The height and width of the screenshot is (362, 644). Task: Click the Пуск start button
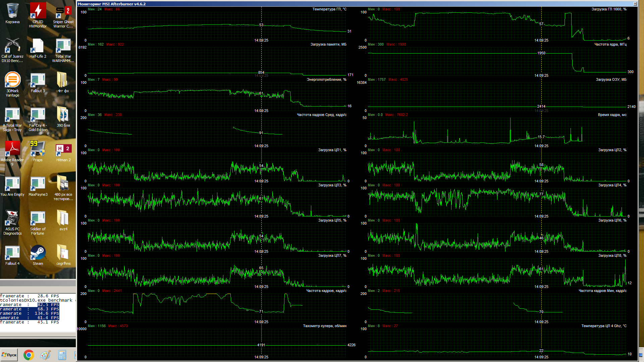(9, 355)
